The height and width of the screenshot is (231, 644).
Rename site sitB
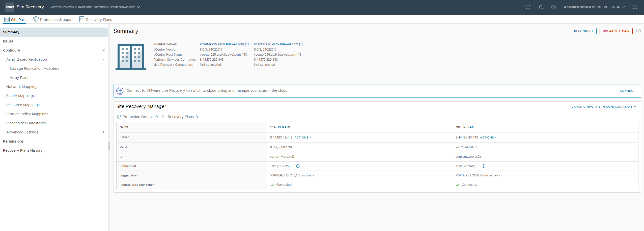tap(470, 127)
